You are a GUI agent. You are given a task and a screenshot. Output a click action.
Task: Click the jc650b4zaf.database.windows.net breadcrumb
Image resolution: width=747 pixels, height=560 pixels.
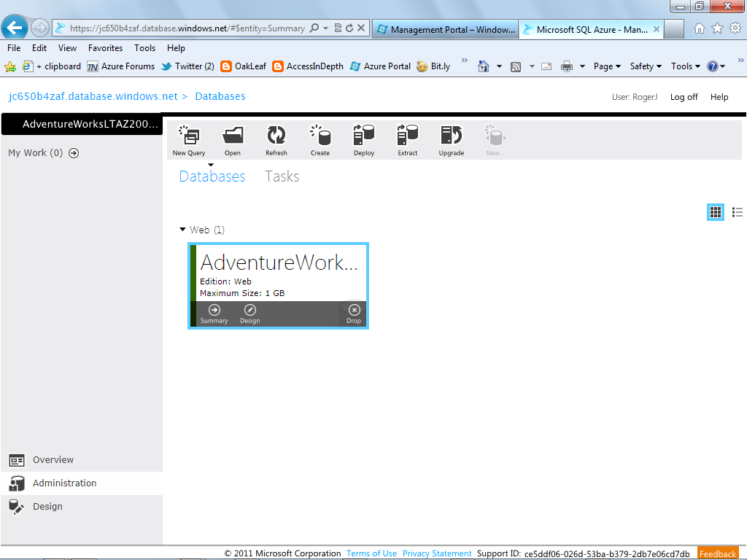pos(93,96)
